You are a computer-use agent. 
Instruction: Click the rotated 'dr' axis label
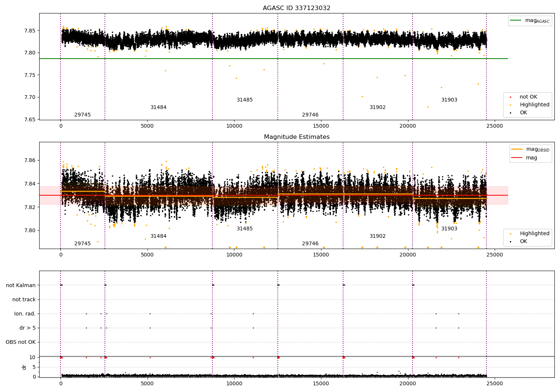pyautogui.click(x=24, y=367)
